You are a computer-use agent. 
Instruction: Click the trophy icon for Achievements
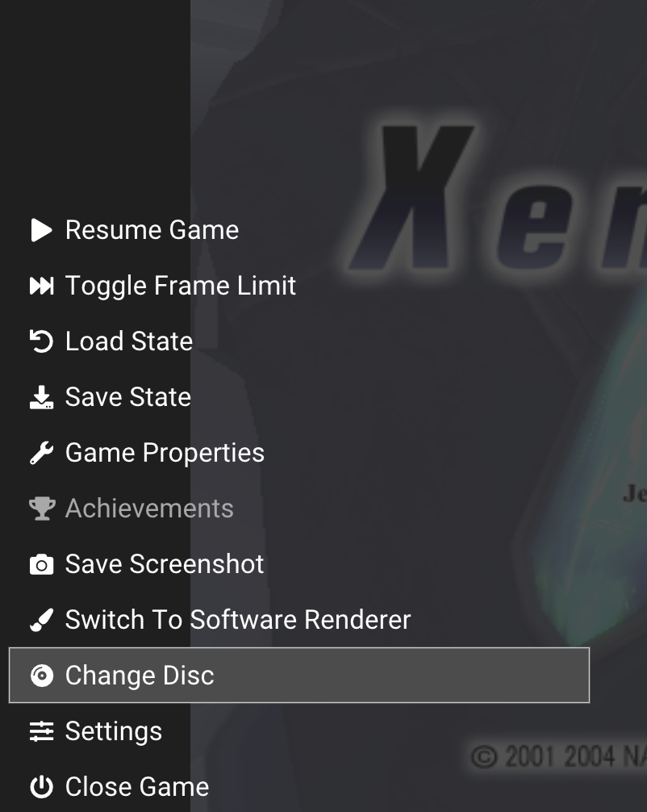[x=42, y=509]
